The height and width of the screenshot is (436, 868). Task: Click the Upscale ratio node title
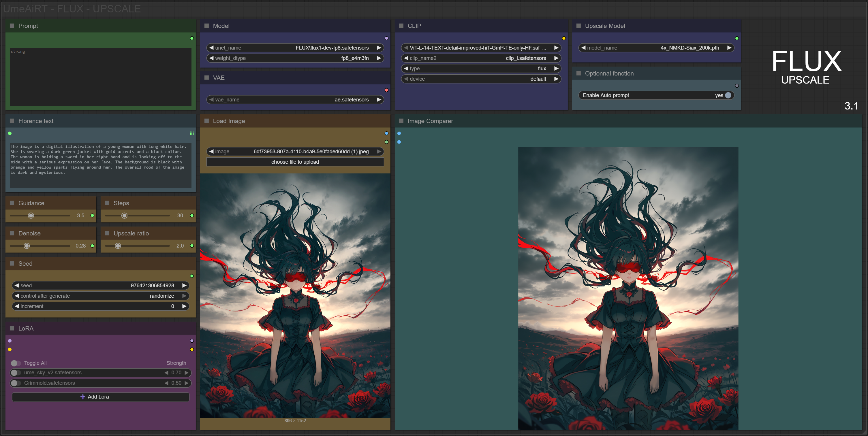coord(131,233)
